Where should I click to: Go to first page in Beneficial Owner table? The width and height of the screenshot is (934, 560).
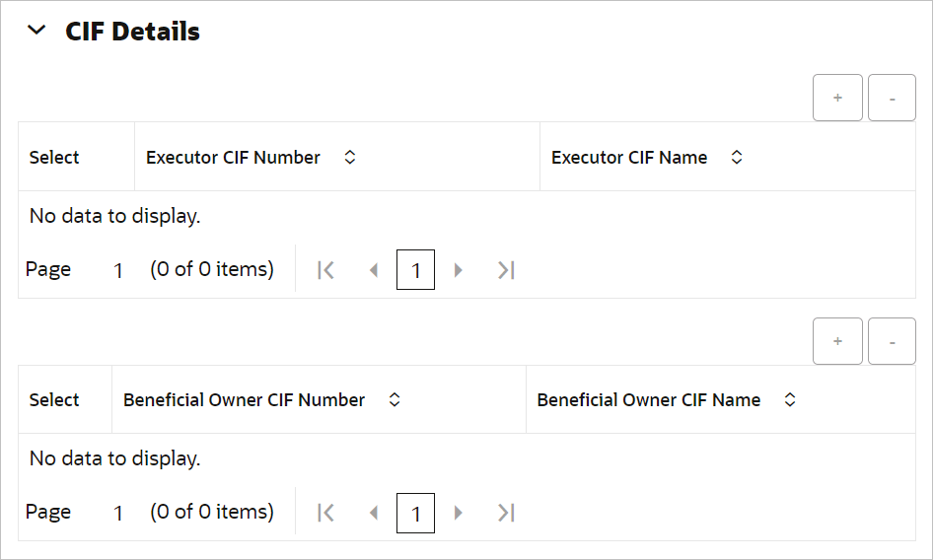(326, 513)
